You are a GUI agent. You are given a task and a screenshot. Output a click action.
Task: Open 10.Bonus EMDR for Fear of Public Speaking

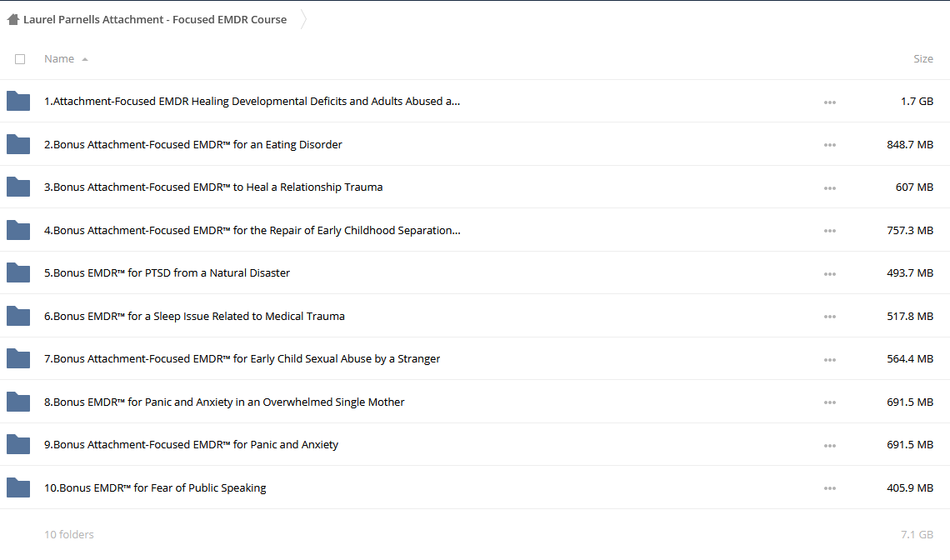pos(155,487)
